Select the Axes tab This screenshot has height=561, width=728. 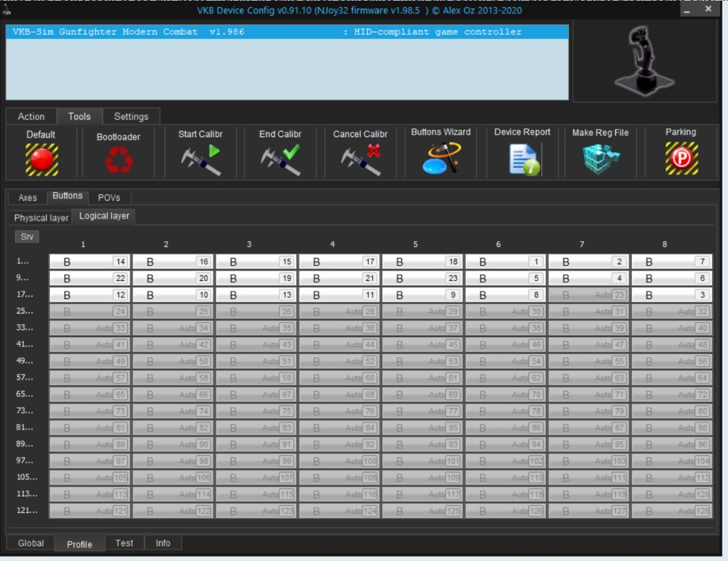(x=27, y=198)
